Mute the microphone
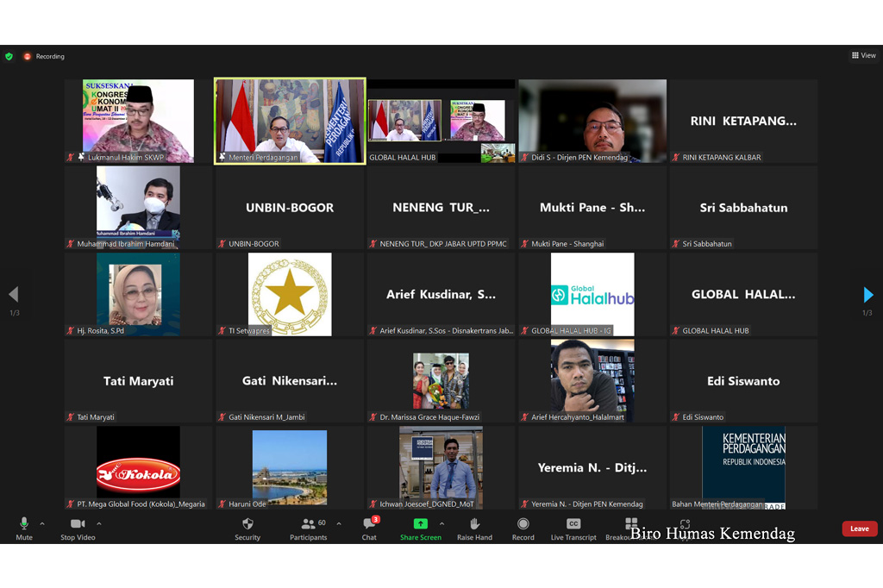This screenshot has height=588, width=883. pos(24,527)
